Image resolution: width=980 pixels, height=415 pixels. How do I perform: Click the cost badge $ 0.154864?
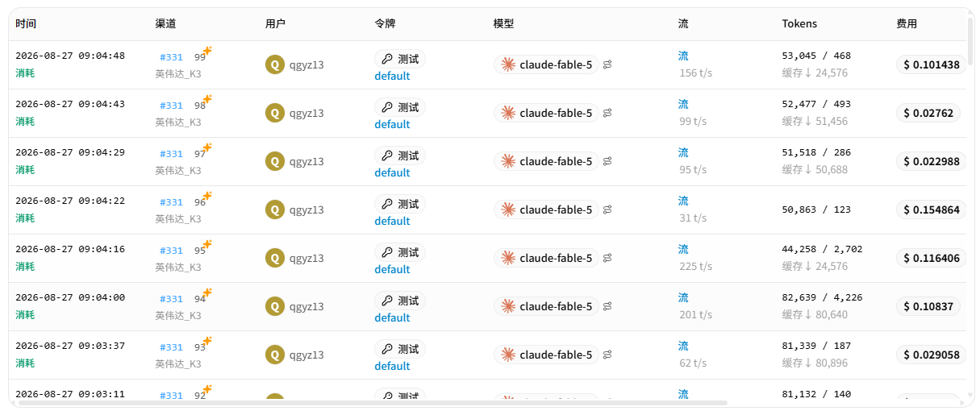[x=932, y=210]
